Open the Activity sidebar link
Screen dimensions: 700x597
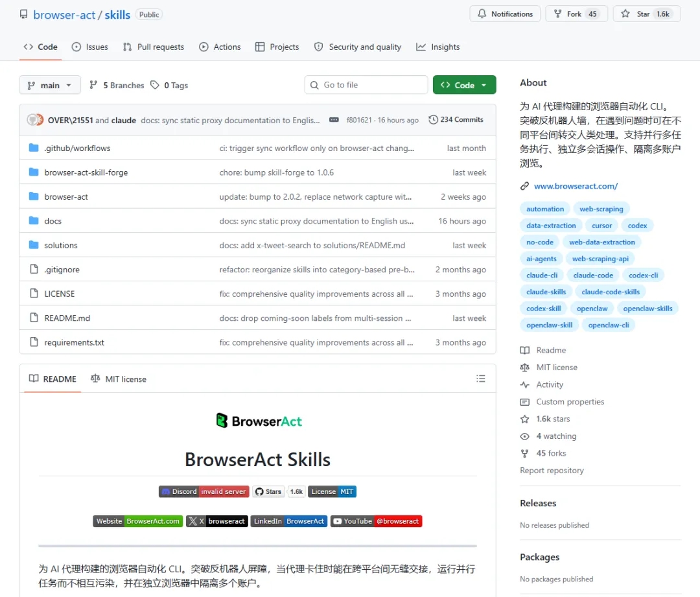pos(542,384)
